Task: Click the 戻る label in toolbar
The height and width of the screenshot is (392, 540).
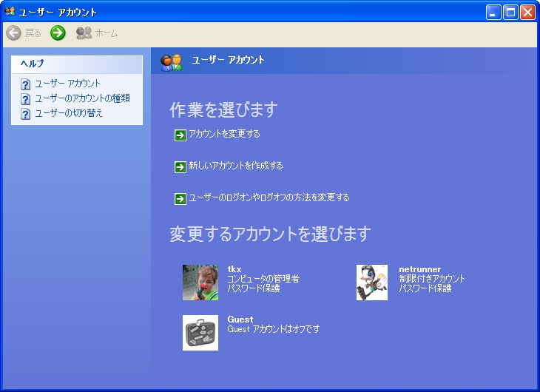Action: tap(33, 33)
